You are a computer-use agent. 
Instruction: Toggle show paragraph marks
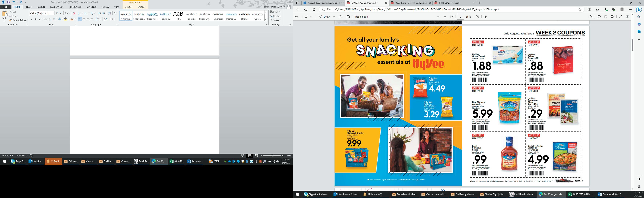[115, 13]
